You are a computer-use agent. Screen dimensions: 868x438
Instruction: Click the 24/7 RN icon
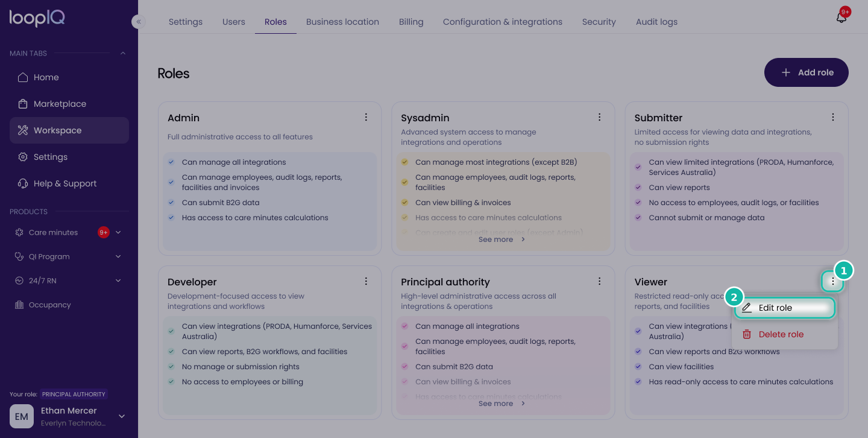point(19,281)
